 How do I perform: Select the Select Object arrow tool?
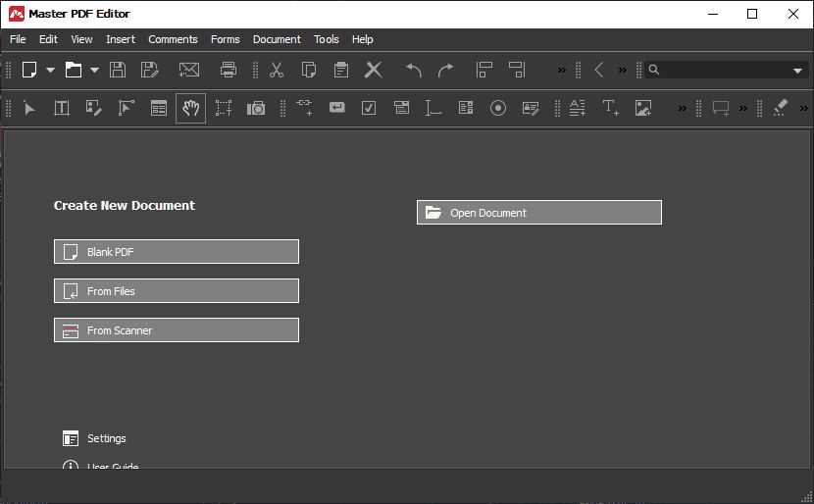tap(29, 108)
